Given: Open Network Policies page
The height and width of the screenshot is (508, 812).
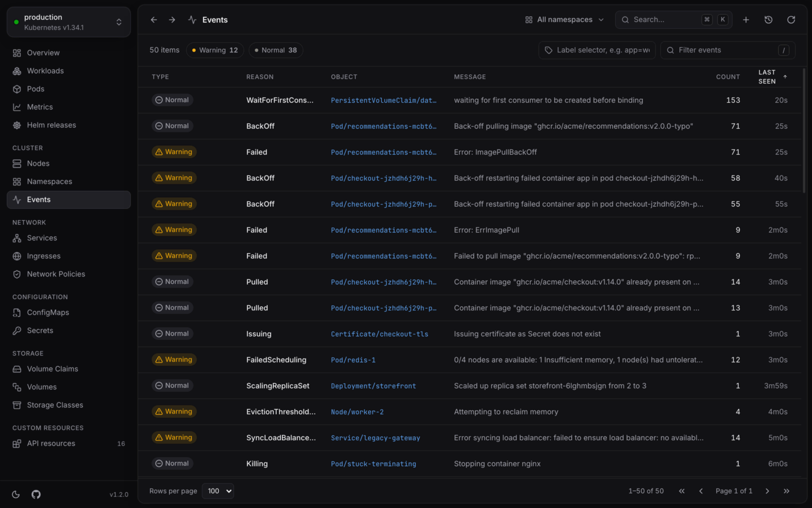Looking at the screenshot, I should click(69, 274).
